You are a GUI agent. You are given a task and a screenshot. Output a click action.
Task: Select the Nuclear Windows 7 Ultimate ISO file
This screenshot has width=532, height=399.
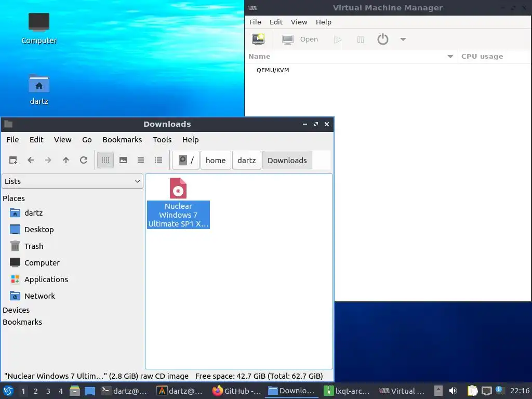pos(178,203)
